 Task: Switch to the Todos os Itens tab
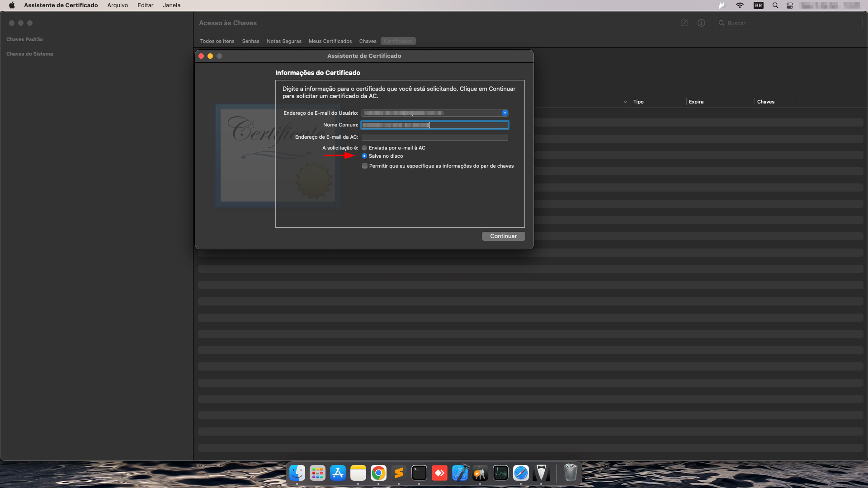click(x=217, y=41)
